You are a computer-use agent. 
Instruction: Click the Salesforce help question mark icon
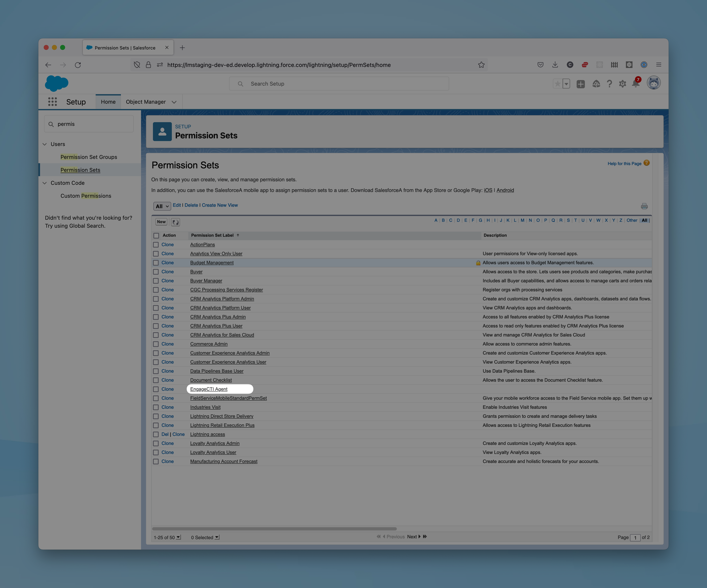pos(609,84)
